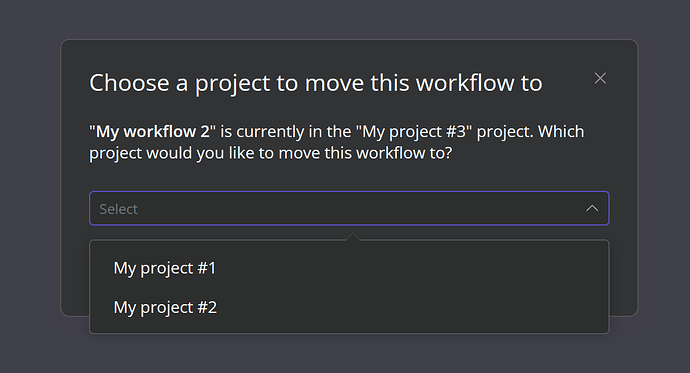690x373 pixels.
Task: Click the "My project #3" text in description
Action: coord(414,132)
